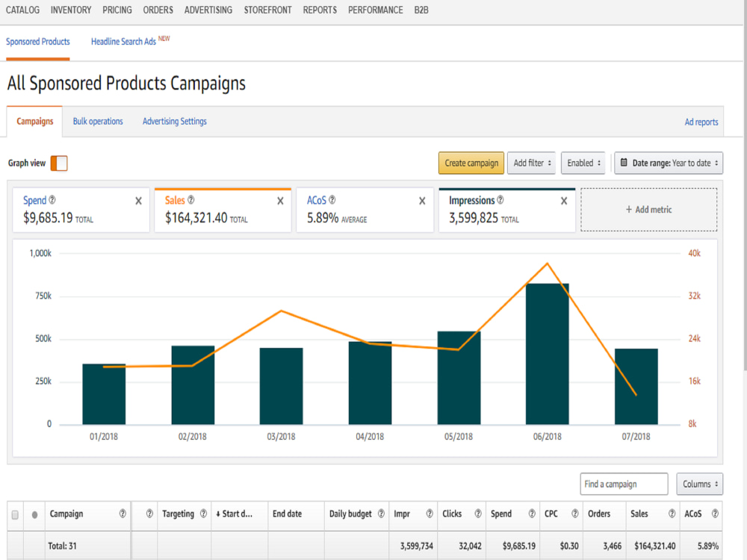Image resolution: width=747 pixels, height=560 pixels.
Task: Open the Columns dropdown
Action: (699, 484)
